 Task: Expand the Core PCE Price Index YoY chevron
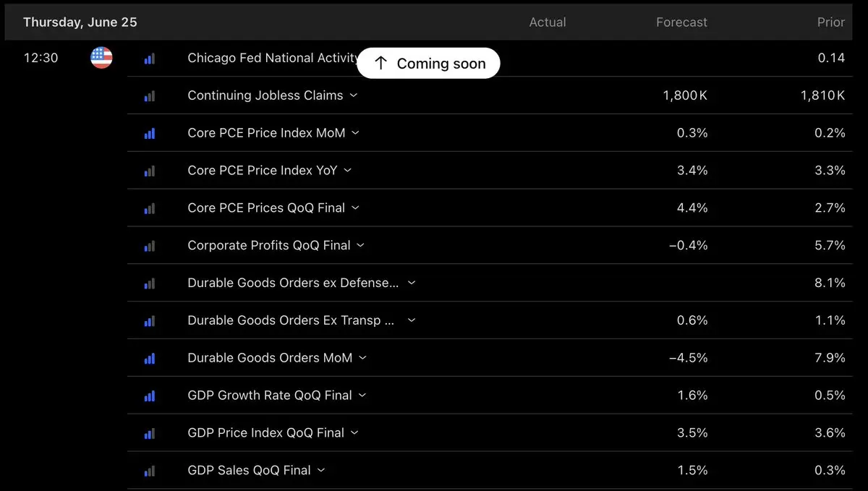347,170
